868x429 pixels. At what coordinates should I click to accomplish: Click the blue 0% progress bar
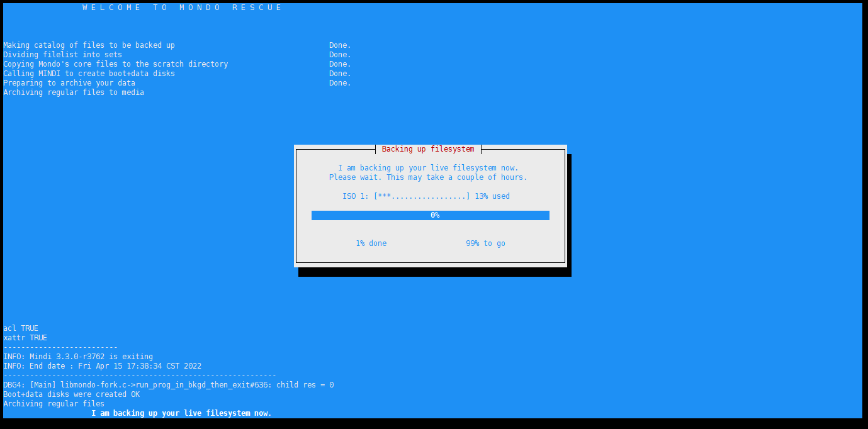[431, 215]
